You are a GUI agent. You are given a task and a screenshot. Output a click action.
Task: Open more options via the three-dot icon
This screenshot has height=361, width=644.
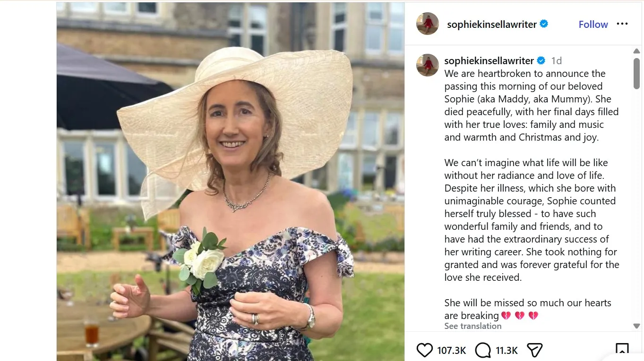pos(622,24)
